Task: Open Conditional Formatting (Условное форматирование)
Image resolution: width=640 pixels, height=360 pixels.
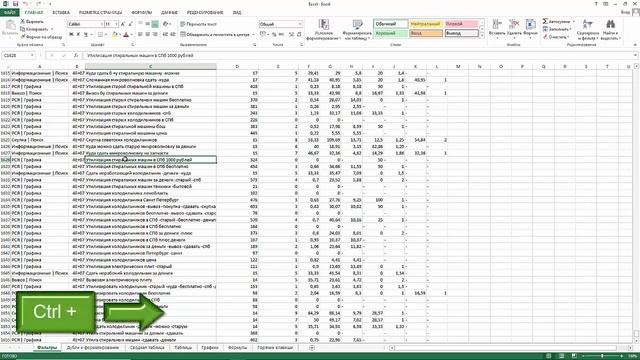Action: click(324, 29)
